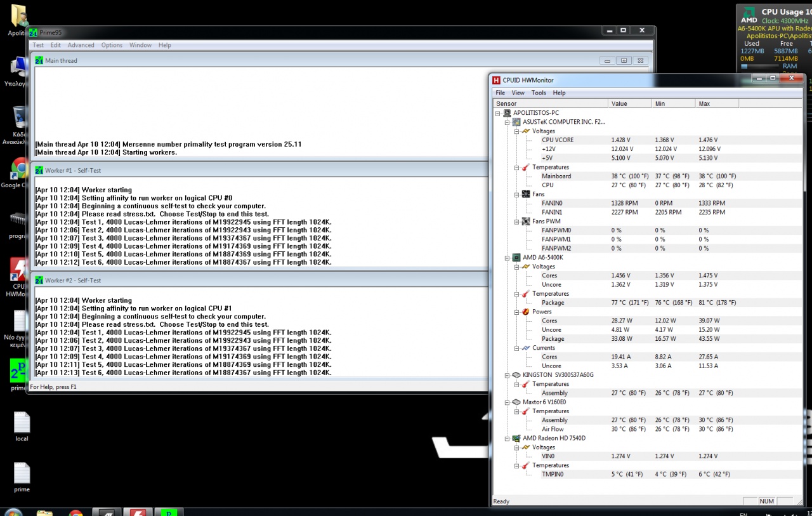The image size is (812, 516).
Task: Open the Edit menu in Prime95
Action: coord(56,45)
